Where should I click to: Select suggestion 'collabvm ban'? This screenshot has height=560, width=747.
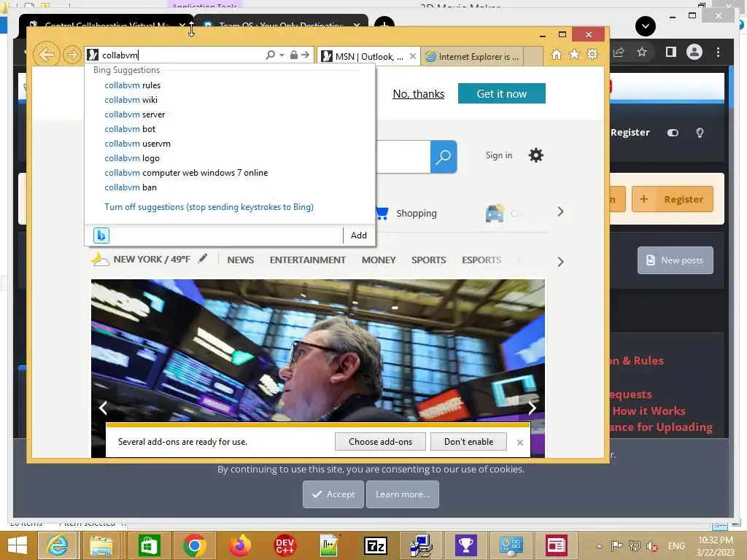click(x=131, y=187)
